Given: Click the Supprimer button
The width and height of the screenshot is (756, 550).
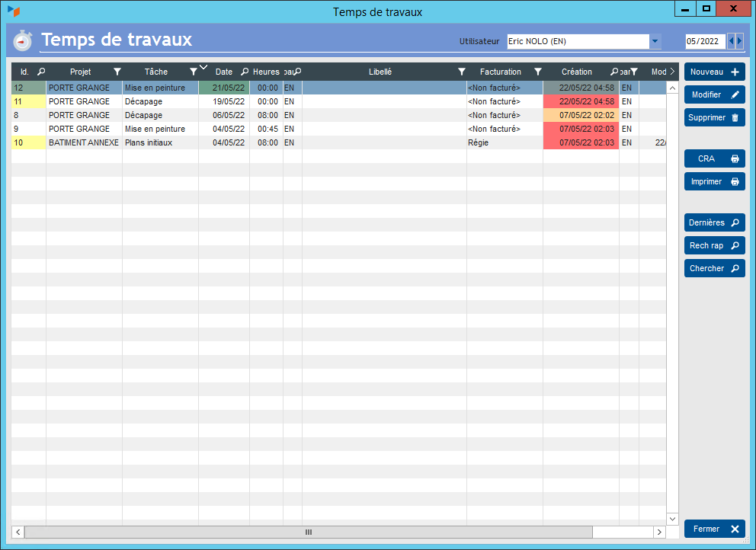Looking at the screenshot, I should click(x=714, y=118).
